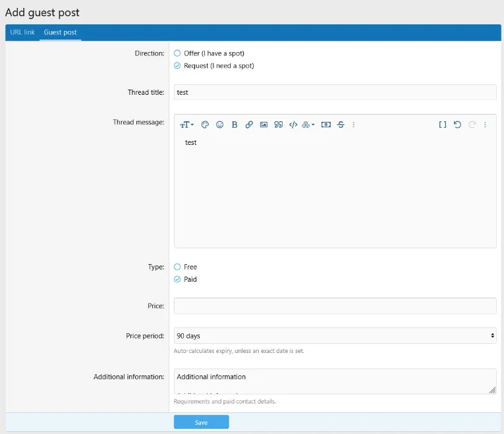504x434 pixels.
Task: Grab the Additional information textarea corner handle
Action: [x=492, y=391]
